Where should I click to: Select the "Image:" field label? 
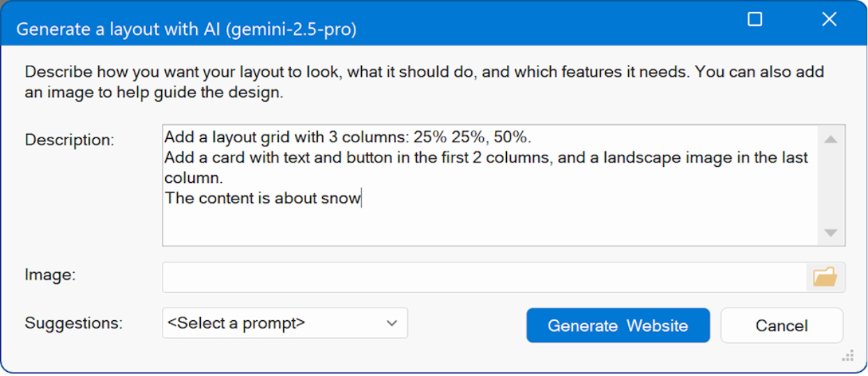tap(50, 275)
